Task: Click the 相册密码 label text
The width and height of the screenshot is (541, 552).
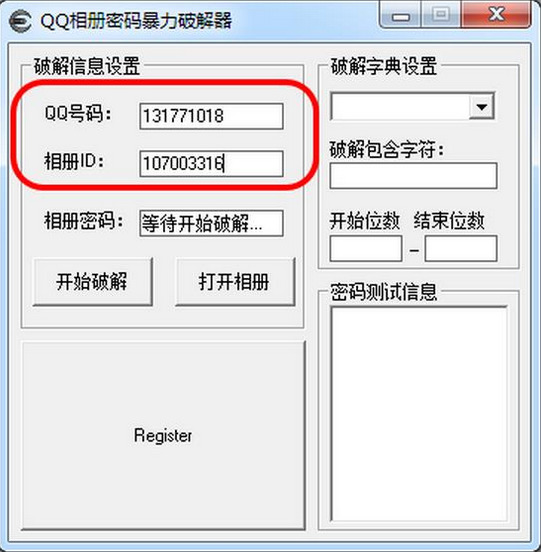Action: [x=84, y=221]
